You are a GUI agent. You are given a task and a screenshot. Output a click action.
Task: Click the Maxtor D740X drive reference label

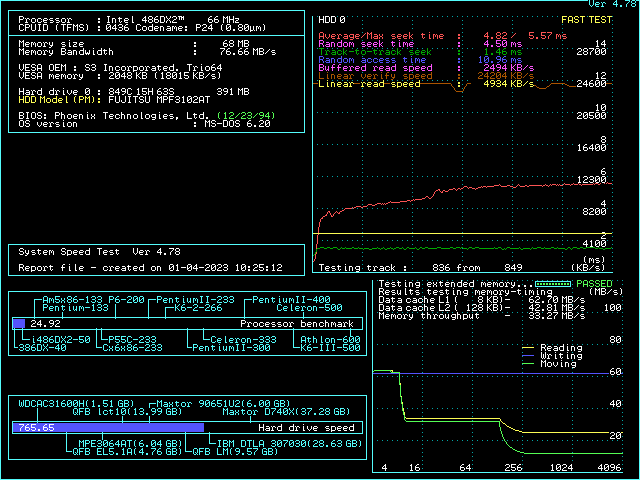pyautogui.click(x=286, y=411)
